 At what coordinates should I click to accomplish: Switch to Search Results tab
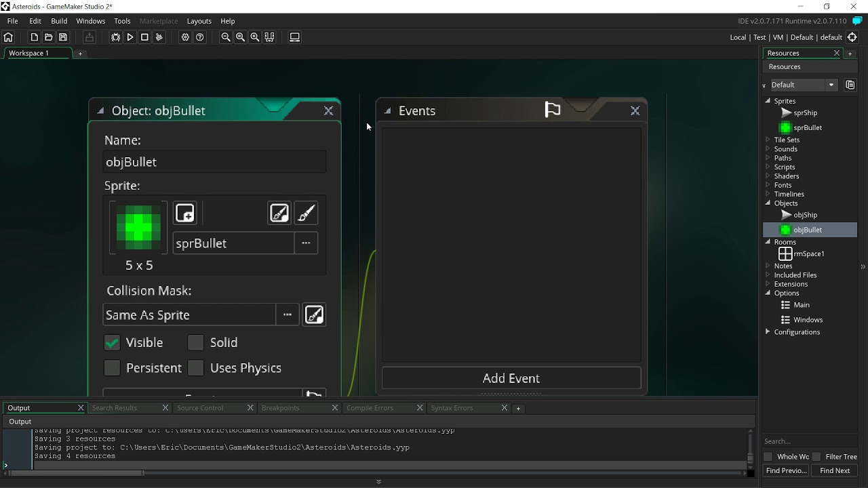click(115, 408)
